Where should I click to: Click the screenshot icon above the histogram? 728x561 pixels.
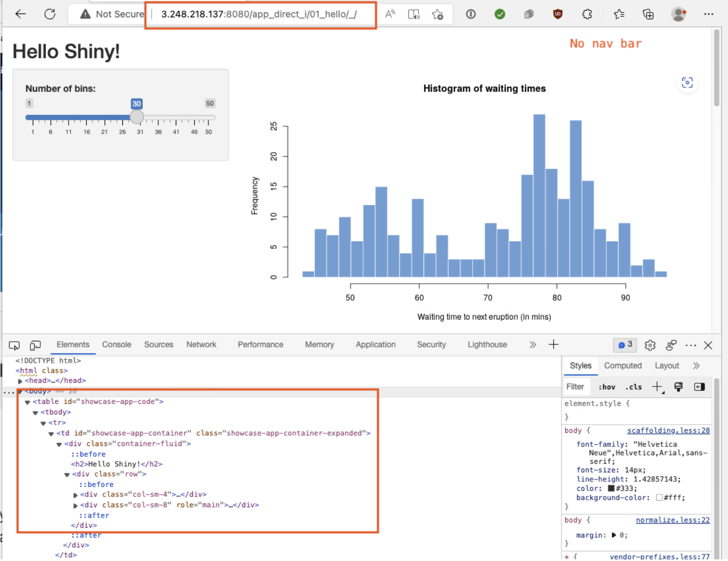pyautogui.click(x=687, y=83)
